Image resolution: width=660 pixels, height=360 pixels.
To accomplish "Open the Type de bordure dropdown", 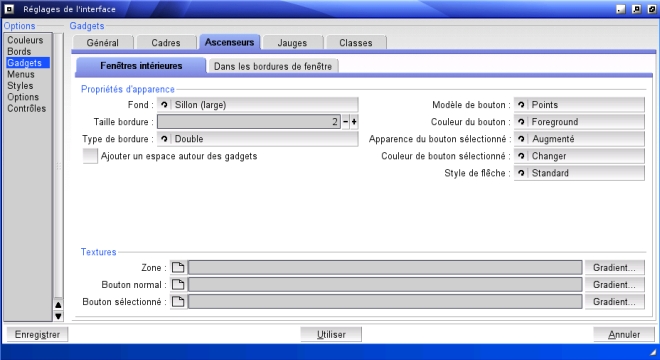I will click(258, 139).
